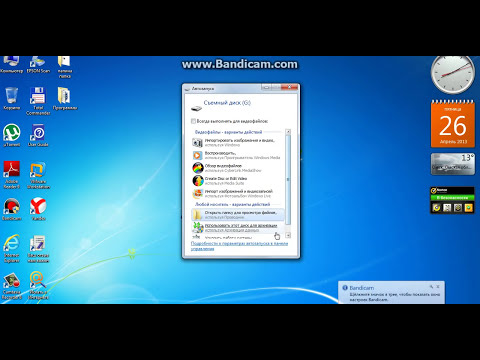The image size is (480, 360).
Task: Select the uTorrent desktop shortcut
Action: tap(12, 135)
